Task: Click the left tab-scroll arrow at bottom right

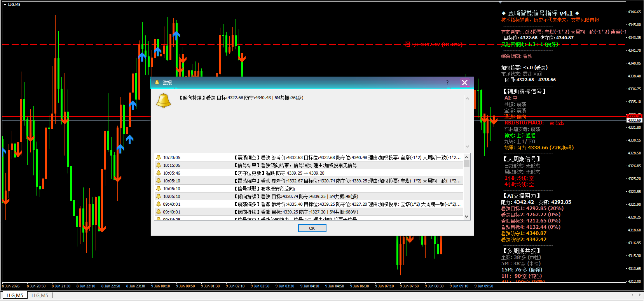Action: (633, 295)
